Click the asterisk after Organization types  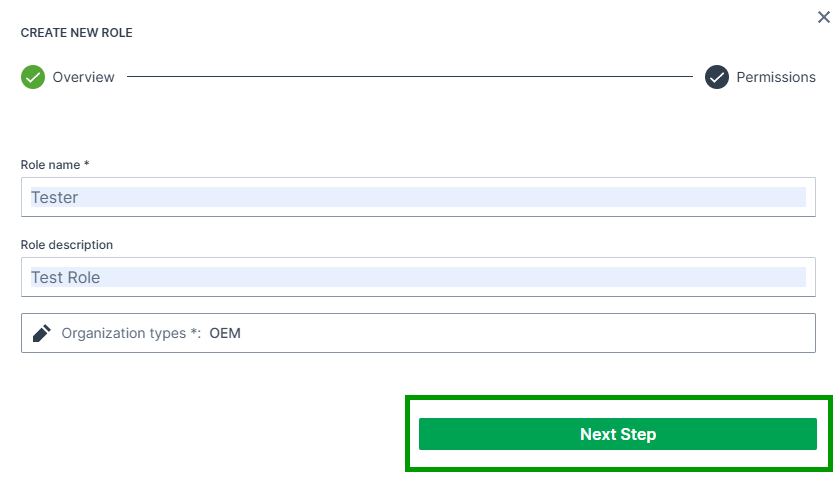coord(193,332)
